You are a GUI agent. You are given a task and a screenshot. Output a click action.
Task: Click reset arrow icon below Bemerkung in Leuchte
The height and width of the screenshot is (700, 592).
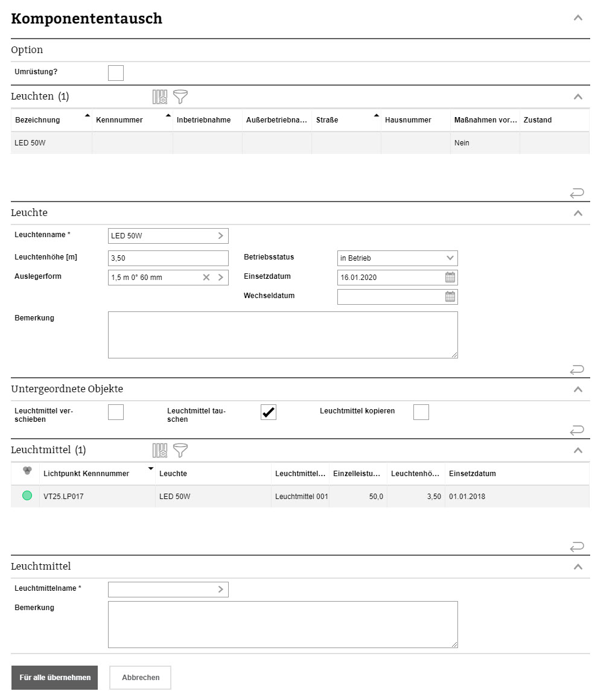pos(576,369)
